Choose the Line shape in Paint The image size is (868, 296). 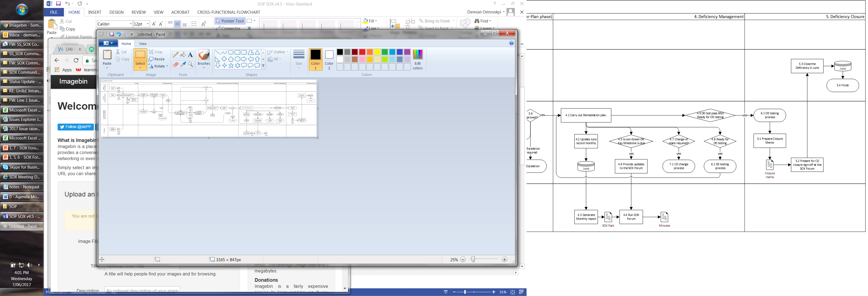(218, 52)
